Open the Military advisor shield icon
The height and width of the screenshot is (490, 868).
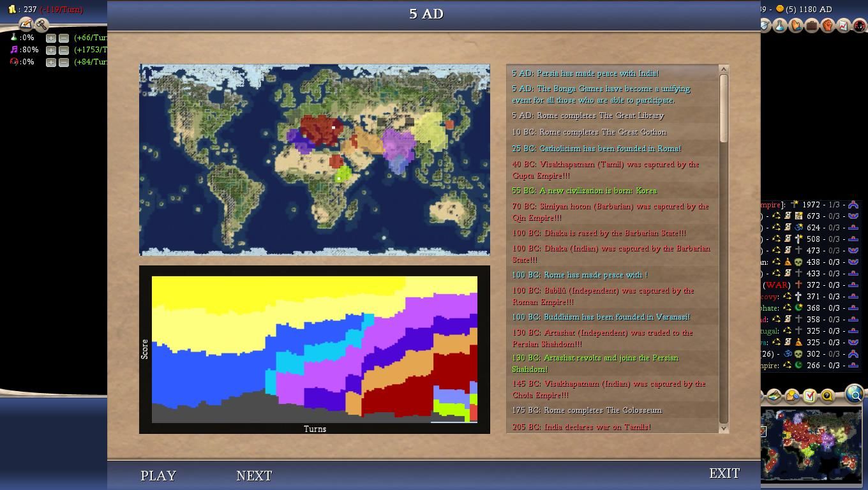pos(765,26)
